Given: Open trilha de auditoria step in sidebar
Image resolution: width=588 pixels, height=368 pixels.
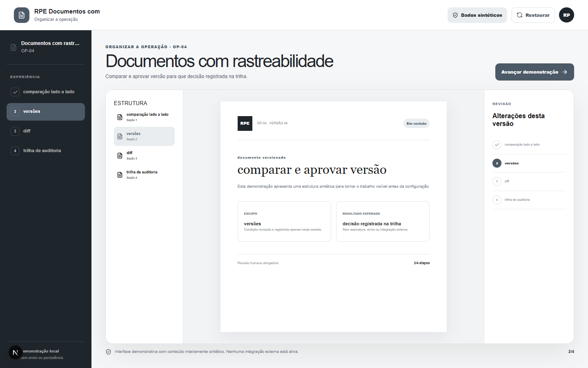Looking at the screenshot, I should pos(46,151).
